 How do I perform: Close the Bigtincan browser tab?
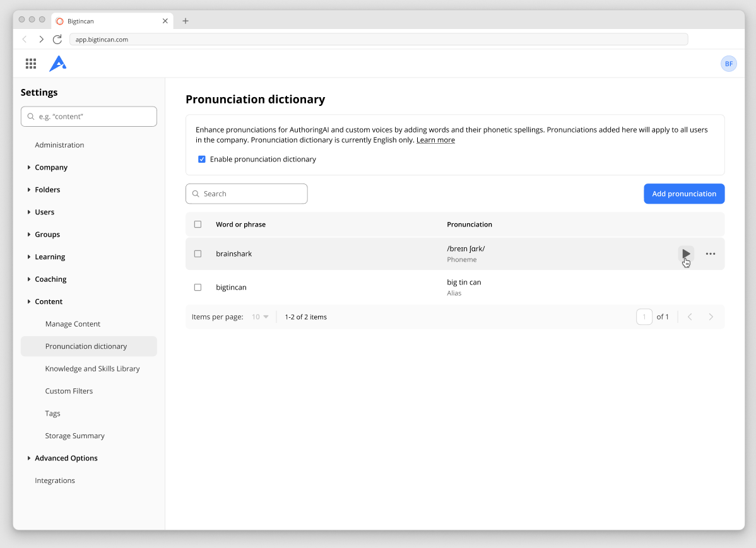pos(165,21)
